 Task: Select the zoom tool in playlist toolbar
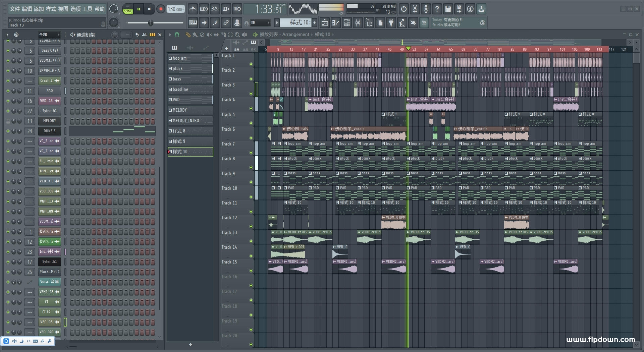point(237,35)
